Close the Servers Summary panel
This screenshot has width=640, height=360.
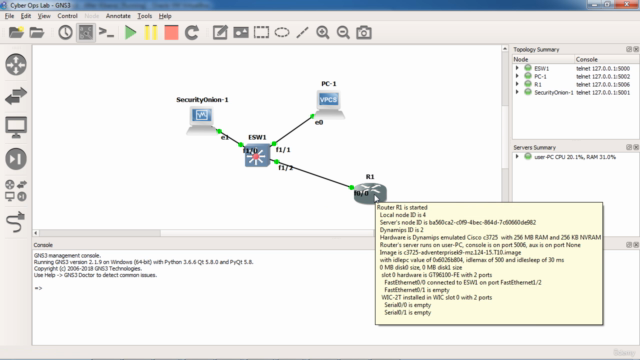[x=636, y=147]
